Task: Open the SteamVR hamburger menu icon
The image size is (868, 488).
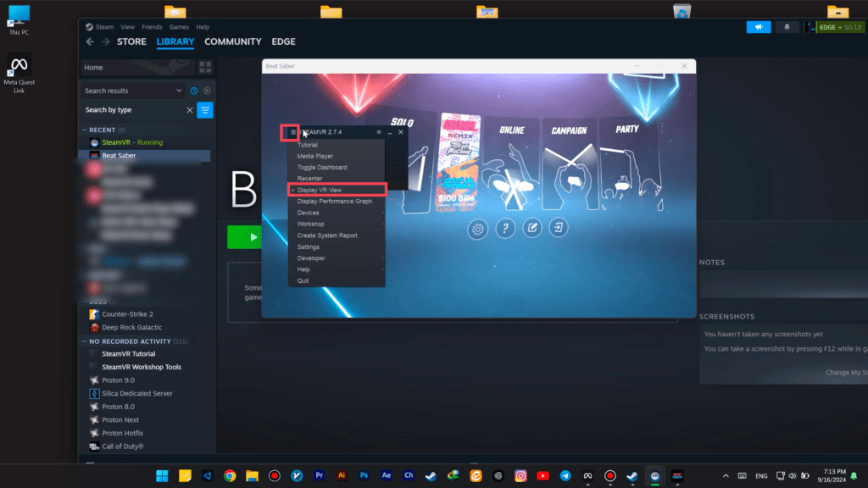Action: (x=293, y=132)
